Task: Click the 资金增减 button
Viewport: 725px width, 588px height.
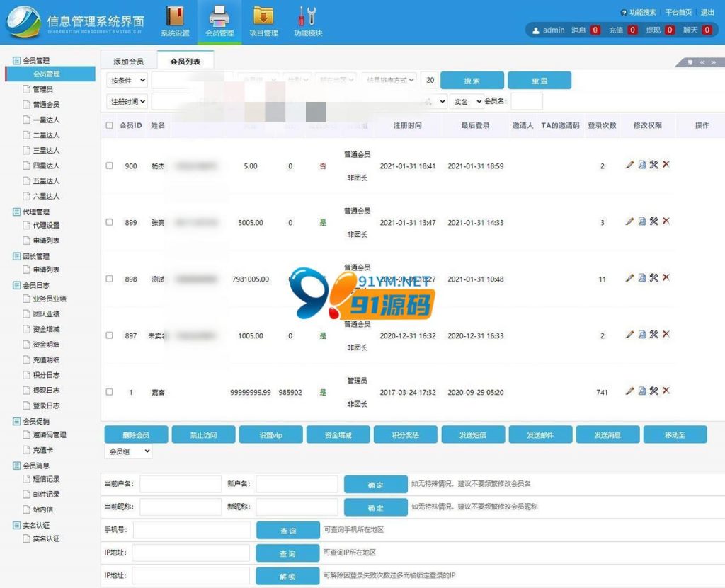Action: [x=338, y=434]
